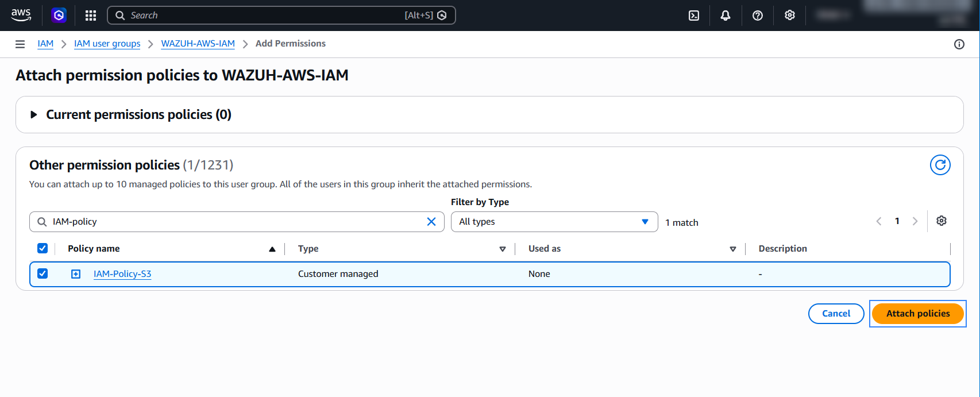Click the Policy name column header

tap(94, 249)
